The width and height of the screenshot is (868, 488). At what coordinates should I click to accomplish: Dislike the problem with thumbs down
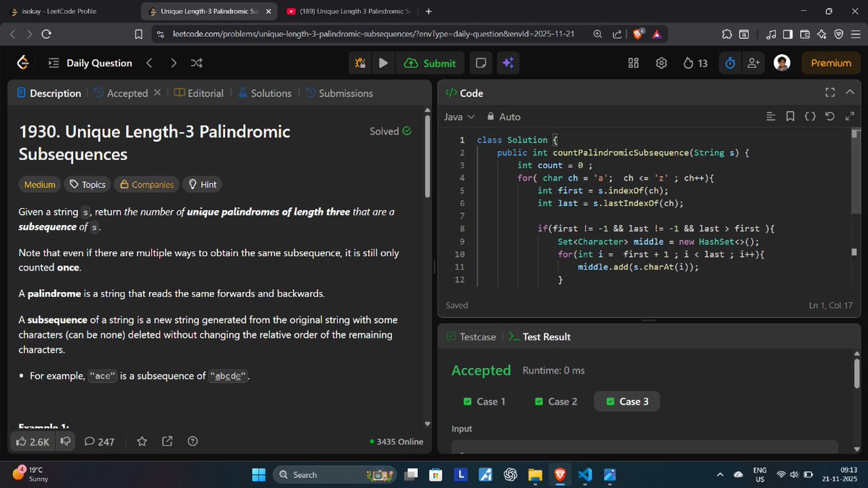pyautogui.click(x=64, y=441)
